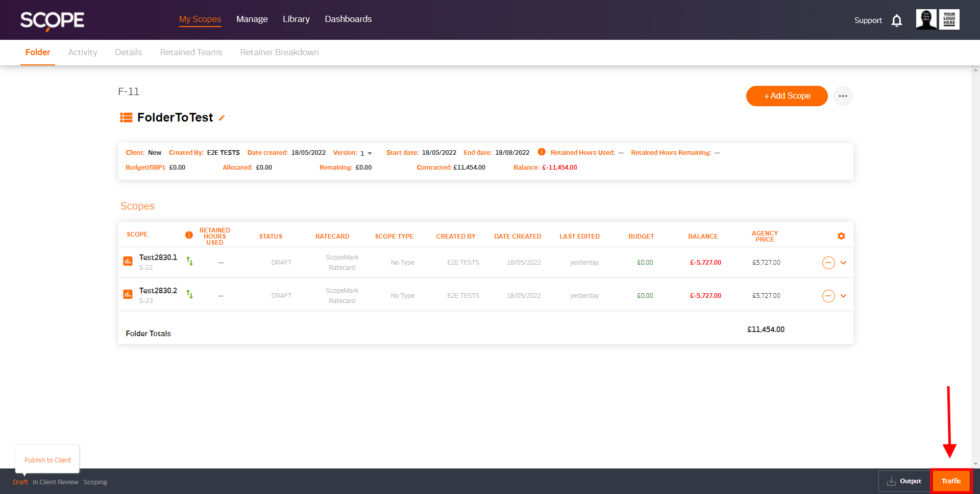Sort by the SCOPE TYPE column header
Image resolution: width=980 pixels, height=494 pixels.
(395, 237)
